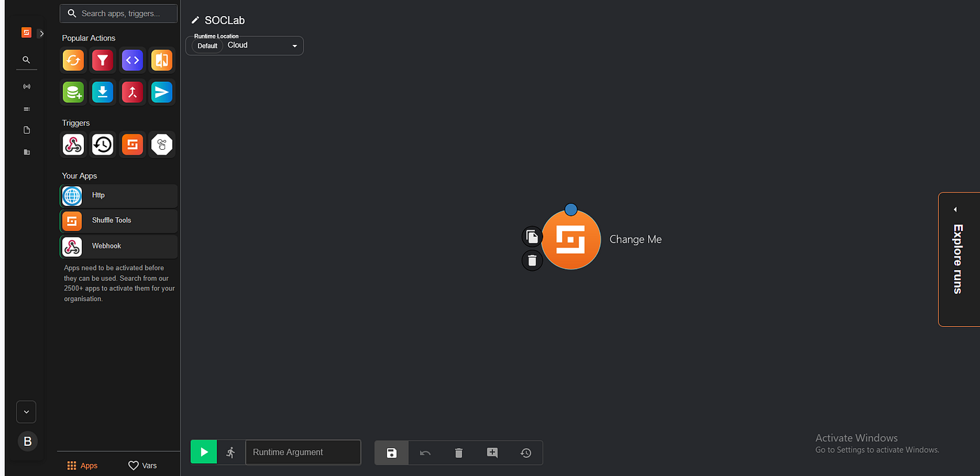Pick the hand-pointer user input trigger
Image resolution: width=980 pixels, height=476 pixels.
pyautogui.click(x=162, y=145)
